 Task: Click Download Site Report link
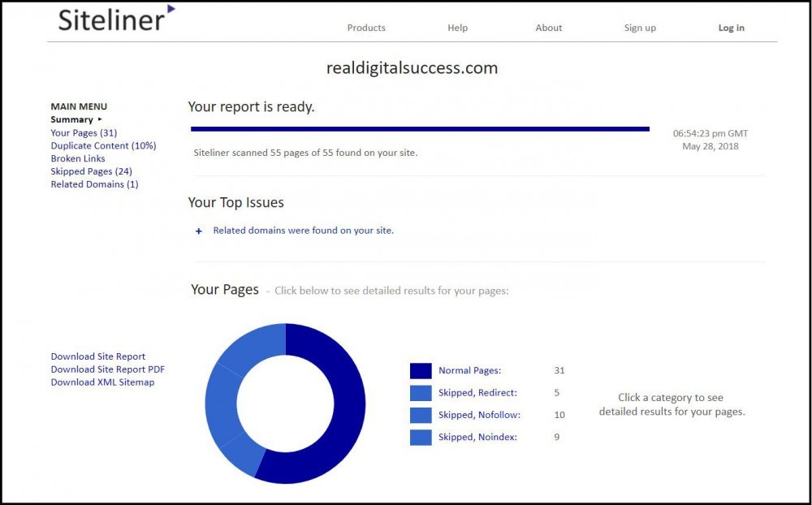pos(98,356)
